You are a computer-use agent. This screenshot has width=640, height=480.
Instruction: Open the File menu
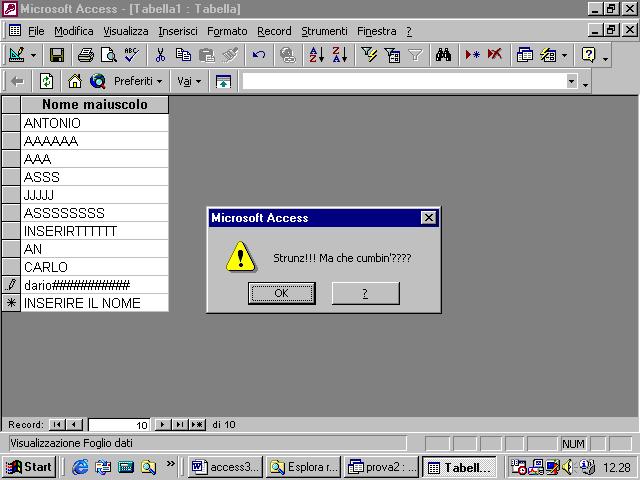tap(36, 31)
